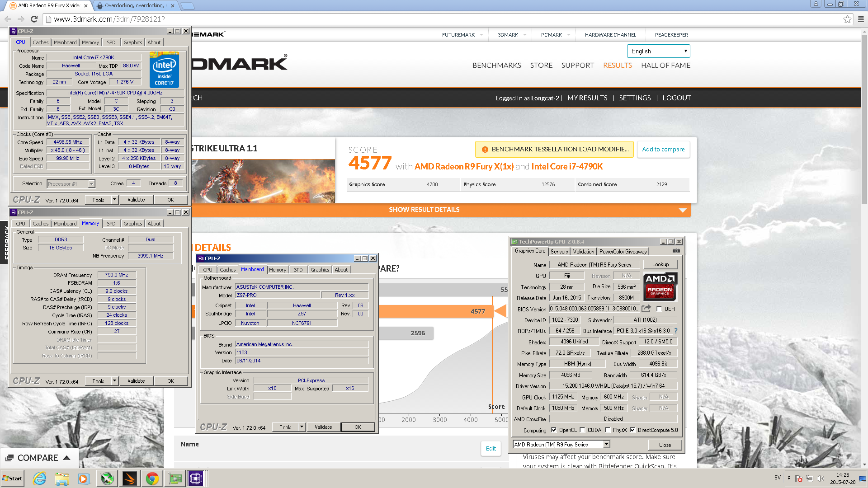This screenshot has height=488, width=868.
Task: Open FUTUREMARK site dropdown
Action: point(481,35)
